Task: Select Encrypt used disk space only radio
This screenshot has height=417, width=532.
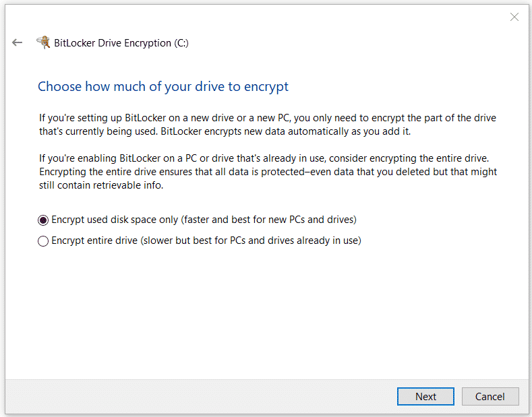Action: pos(43,220)
